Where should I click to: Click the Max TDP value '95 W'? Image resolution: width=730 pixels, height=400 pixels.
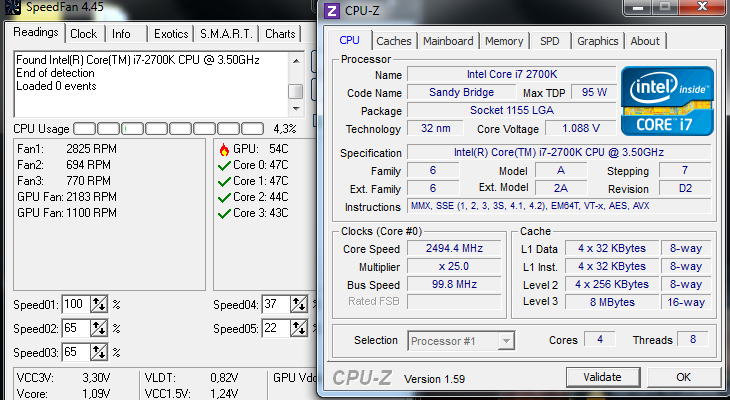[x=594, y=92]
